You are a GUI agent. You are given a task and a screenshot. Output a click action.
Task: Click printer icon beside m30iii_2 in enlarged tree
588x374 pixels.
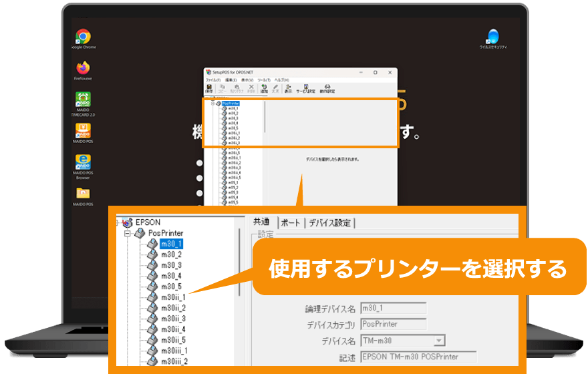(152, 361)
